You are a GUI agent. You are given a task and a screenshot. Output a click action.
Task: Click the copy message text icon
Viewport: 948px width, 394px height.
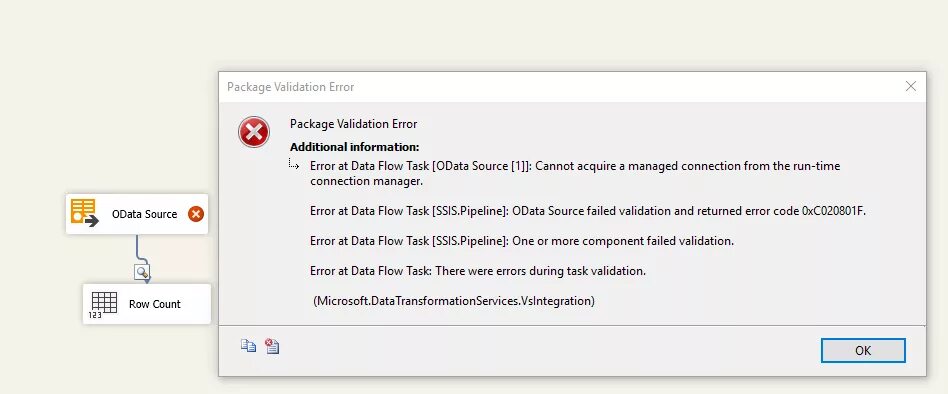tap(248, 346)
